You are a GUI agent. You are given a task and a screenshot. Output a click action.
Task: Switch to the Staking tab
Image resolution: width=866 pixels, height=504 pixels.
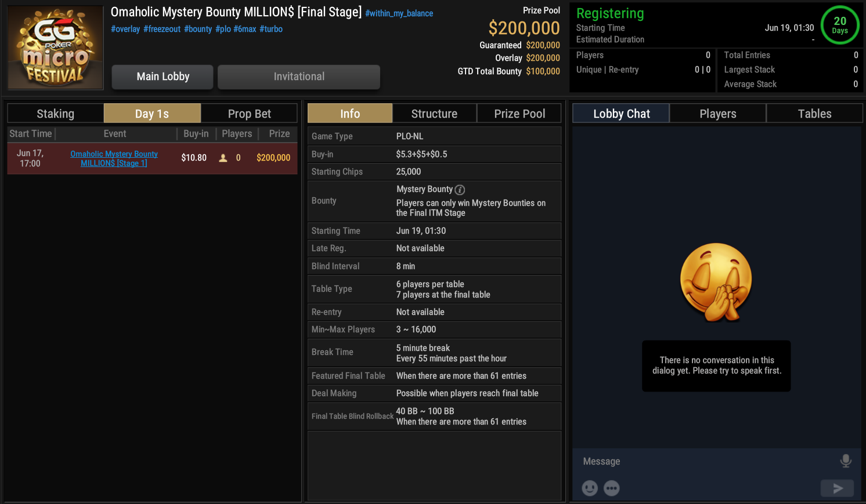[x=56, y=114]
